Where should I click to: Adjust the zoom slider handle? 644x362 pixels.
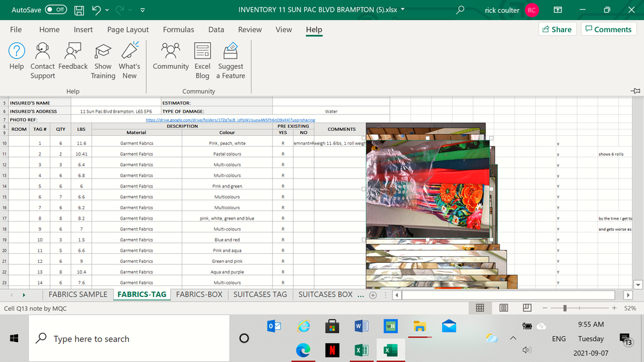pyautogui.click(x=565, y=308)
